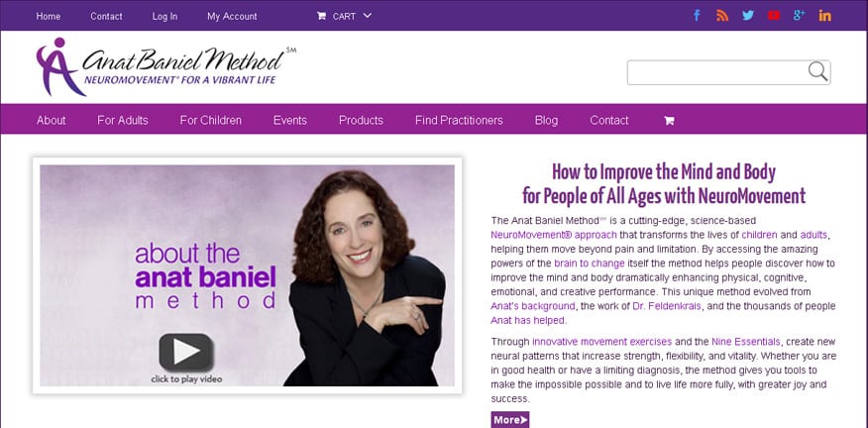Image resolution: width=868 pixels, height=428 pixels.
Task: Click into the search text field
Action: (716, 72)
